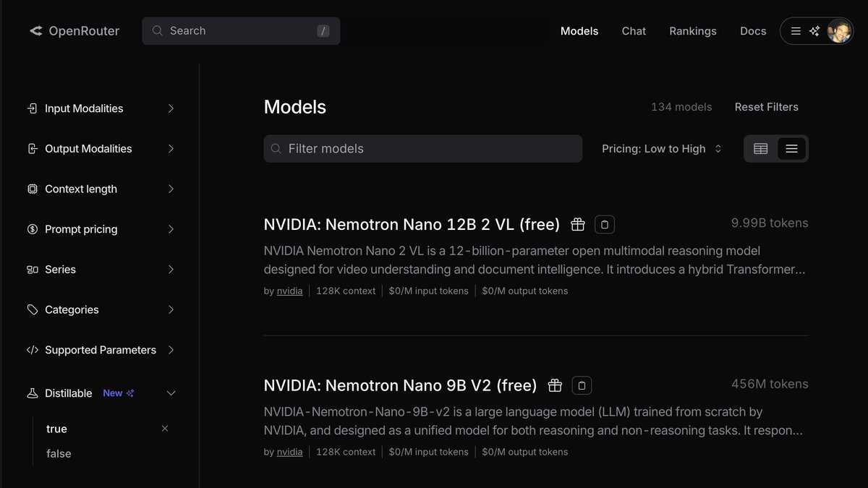The image size is (868, 488).
Task: Click the Models page heading
Action: 295,107
